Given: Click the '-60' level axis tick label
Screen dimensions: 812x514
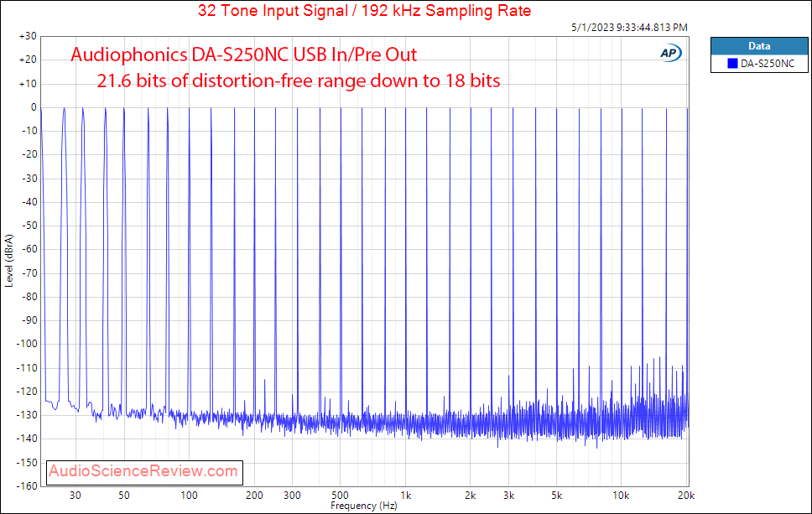Looking at the screenshot, I should 29,249.
